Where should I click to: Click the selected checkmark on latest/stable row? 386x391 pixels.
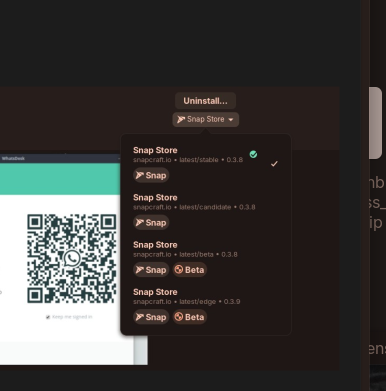pyautogui.click(x=274, y=164)
